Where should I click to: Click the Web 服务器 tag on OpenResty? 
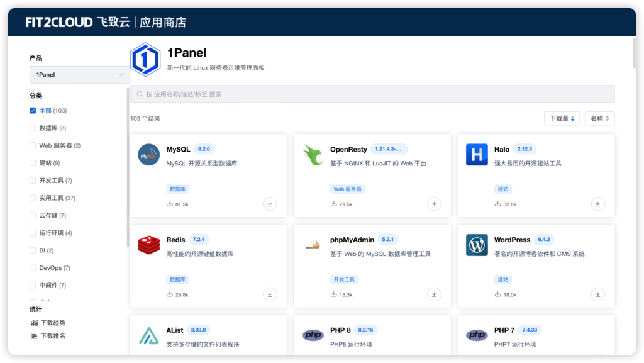pos(348,189)
